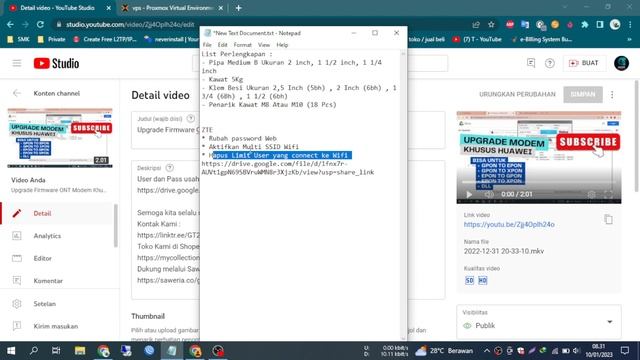Switch to Proxmox Virtual Environment tab

pyautogui.click(x=172, y=8)
